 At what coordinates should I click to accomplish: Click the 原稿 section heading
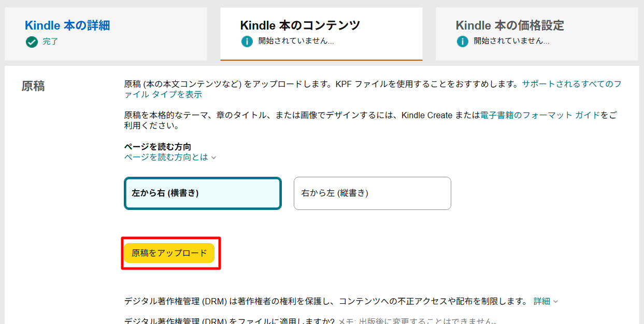[33, 87]
